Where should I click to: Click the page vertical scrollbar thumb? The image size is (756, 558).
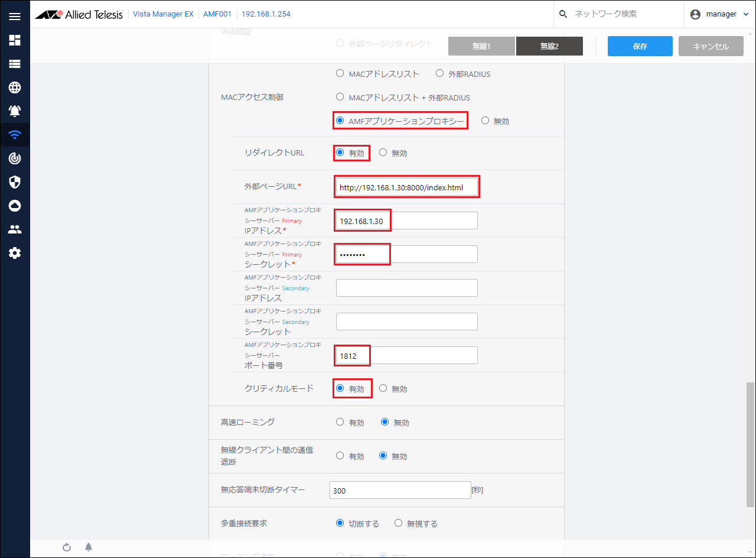(x=750, y=443)
